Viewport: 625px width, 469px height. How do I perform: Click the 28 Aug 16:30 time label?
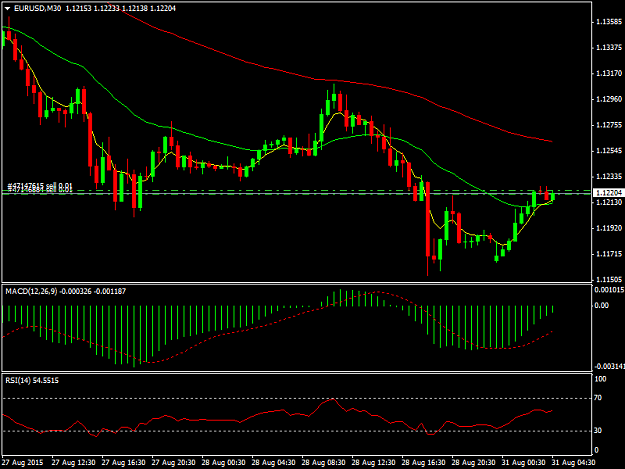[x=423, y=463]
